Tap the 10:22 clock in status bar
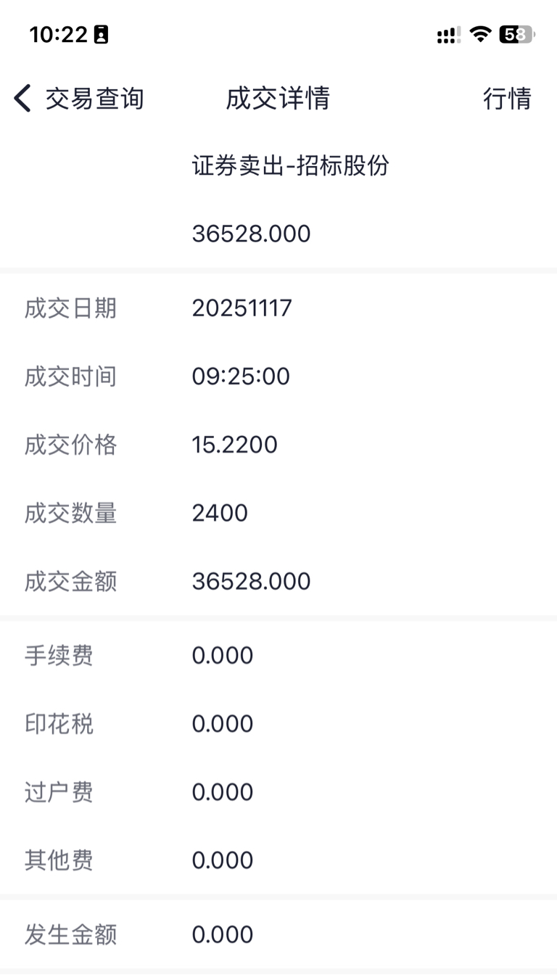 [x=59, y=34]
